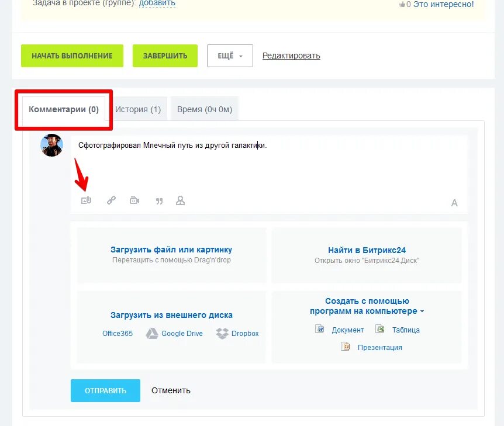This screenshot has height=426, width=504.
Task: Switch to the История (1) tab
Action: pos(138,109)
